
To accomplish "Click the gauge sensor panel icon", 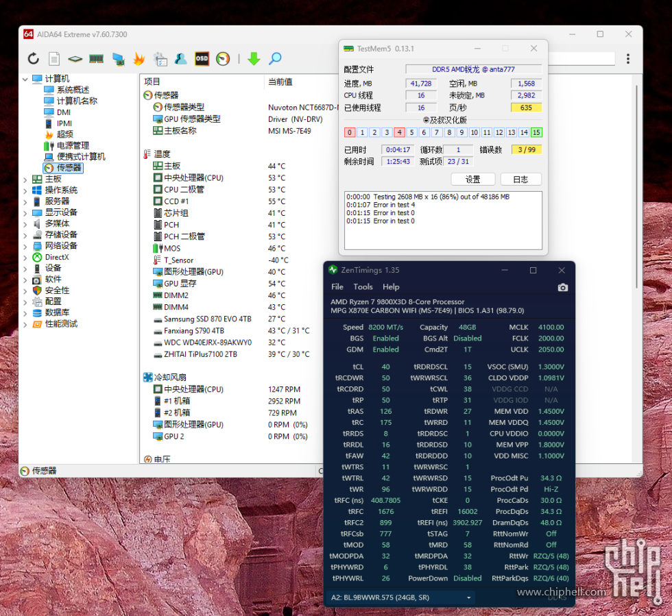I will point(223,59).
